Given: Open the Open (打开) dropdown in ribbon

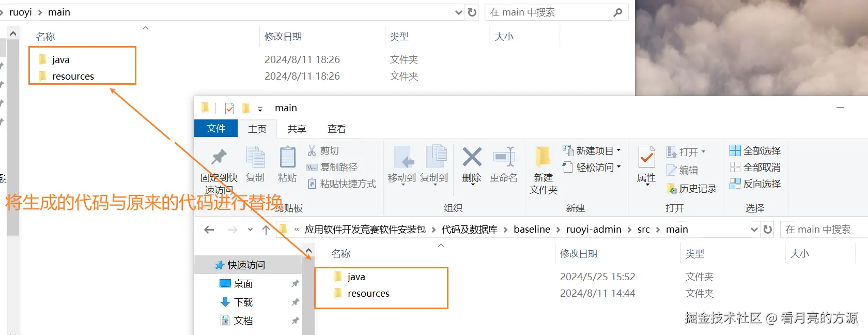Looking at the screenshot, I should [686, 152].
